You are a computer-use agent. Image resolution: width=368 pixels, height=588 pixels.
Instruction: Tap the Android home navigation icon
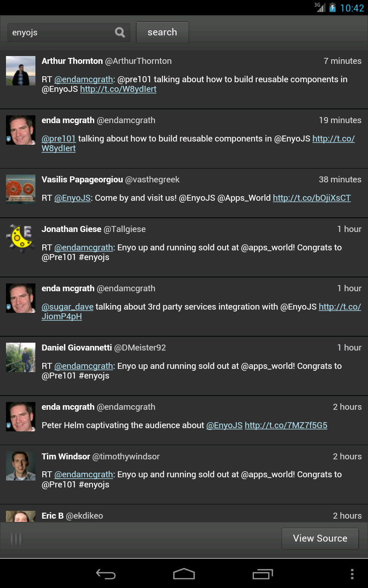point(184,574)
